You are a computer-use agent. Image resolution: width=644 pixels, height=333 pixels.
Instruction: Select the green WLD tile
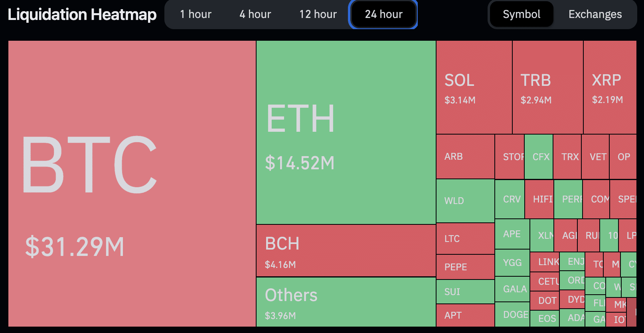click(465, 201)
